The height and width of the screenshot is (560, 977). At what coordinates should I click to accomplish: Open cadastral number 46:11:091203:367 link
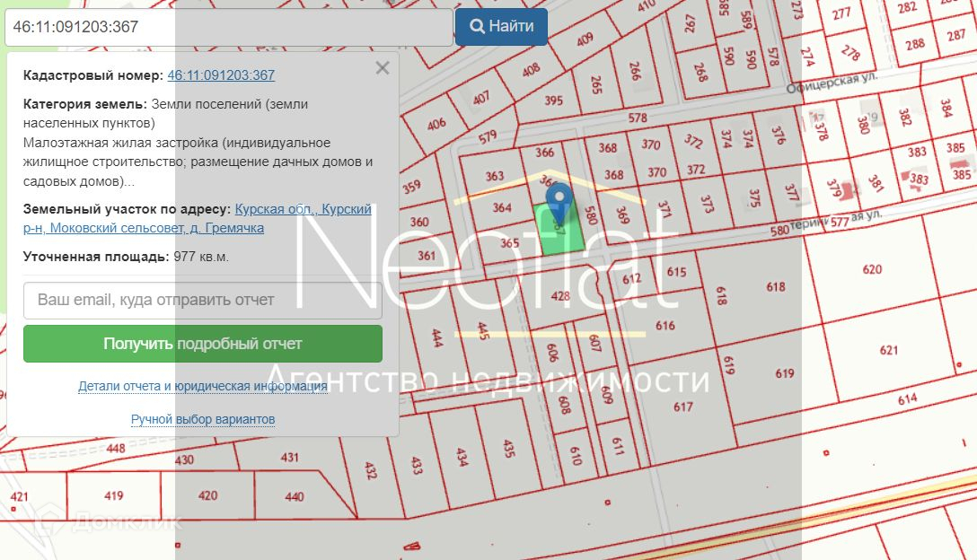pyautogui.click(x=221, y=75)
